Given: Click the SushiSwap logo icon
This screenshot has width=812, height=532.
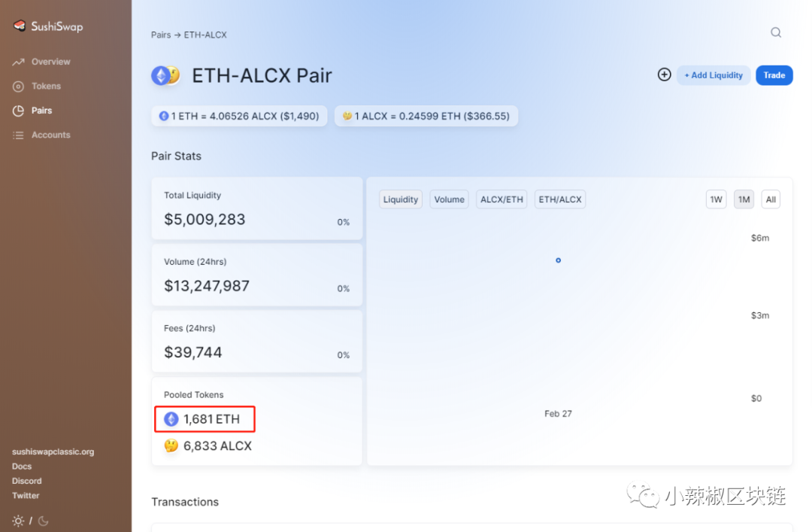Looking at the screenshot, I should [20, 26].
